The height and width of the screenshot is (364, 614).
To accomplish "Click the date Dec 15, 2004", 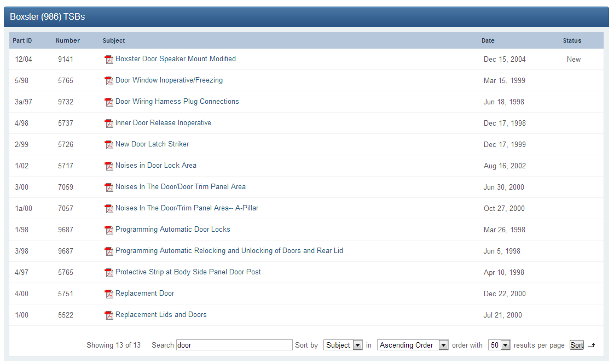I will [505, 60].
